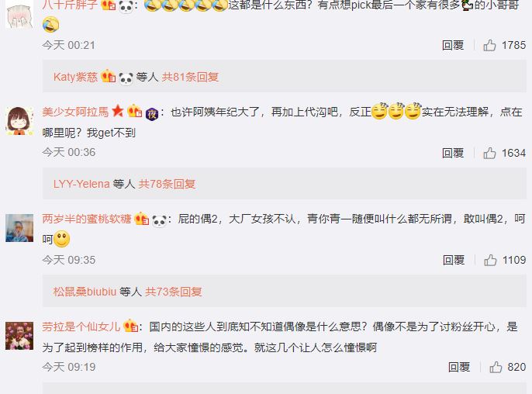The width and height of the screenshot is (532, 394).
Task: Click the panda badge beside 两岁半的蜜桃软糖
Action: [159, 220]
